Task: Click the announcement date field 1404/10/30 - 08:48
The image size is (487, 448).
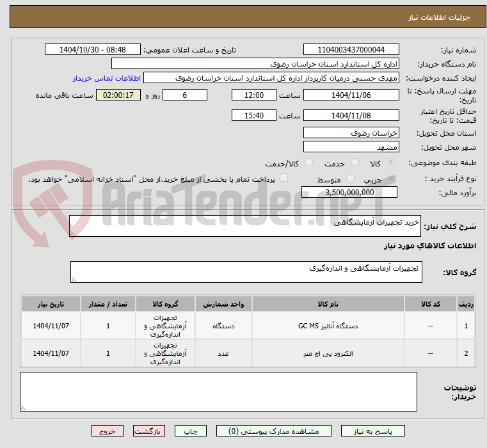Action: (x=93, y=49)
